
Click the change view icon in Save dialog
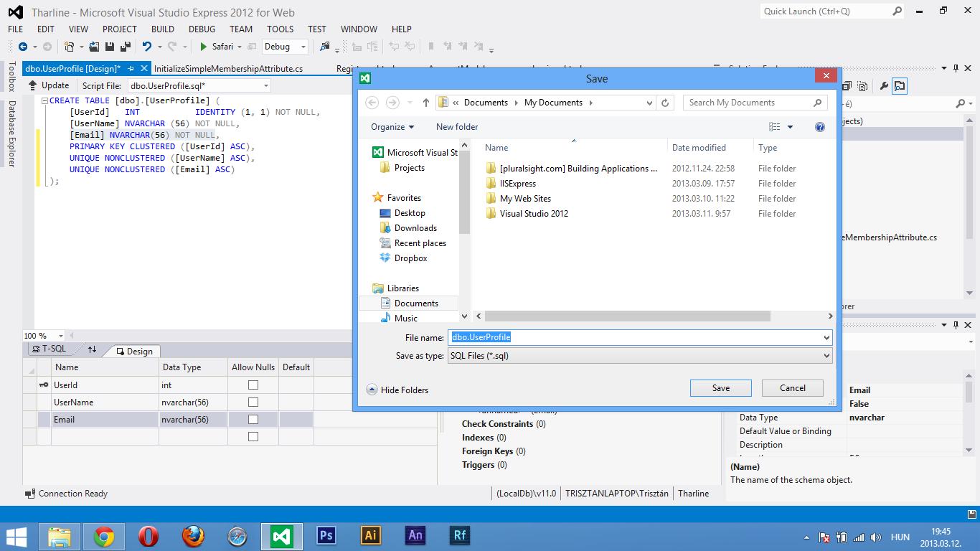[x=775, y=127]
